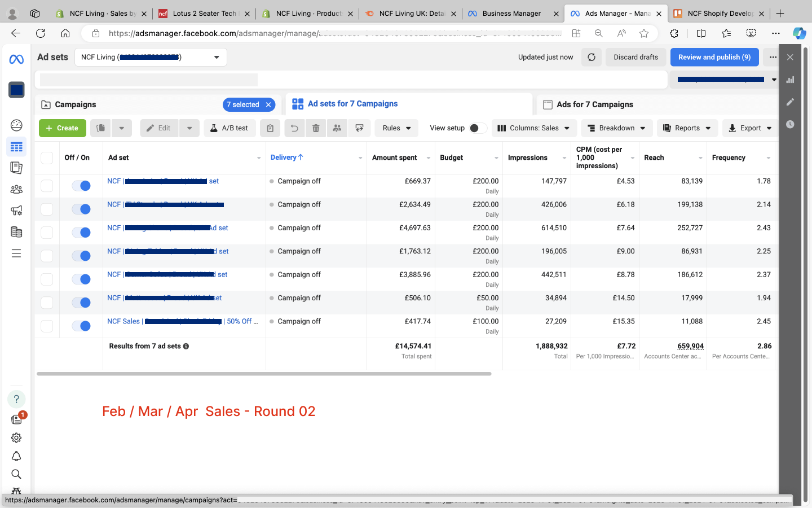The width and height of the screenshot is (812, 508).
Task: Click the Discard drafts button
Action: [x=636, y=57]
